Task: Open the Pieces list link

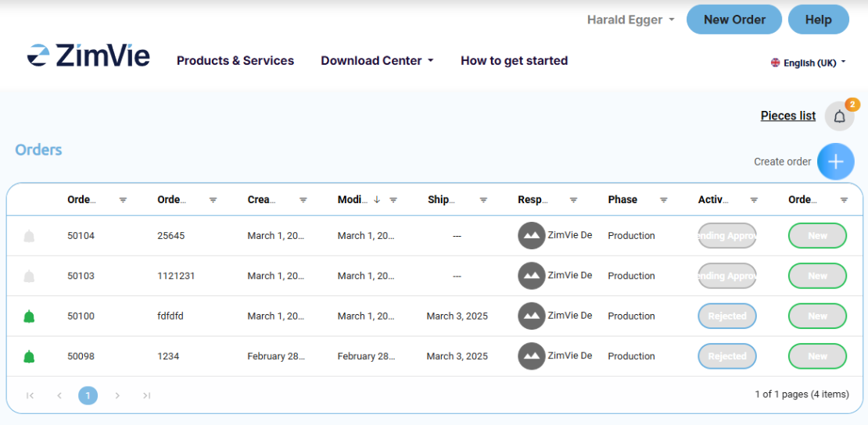Action: 787,116
